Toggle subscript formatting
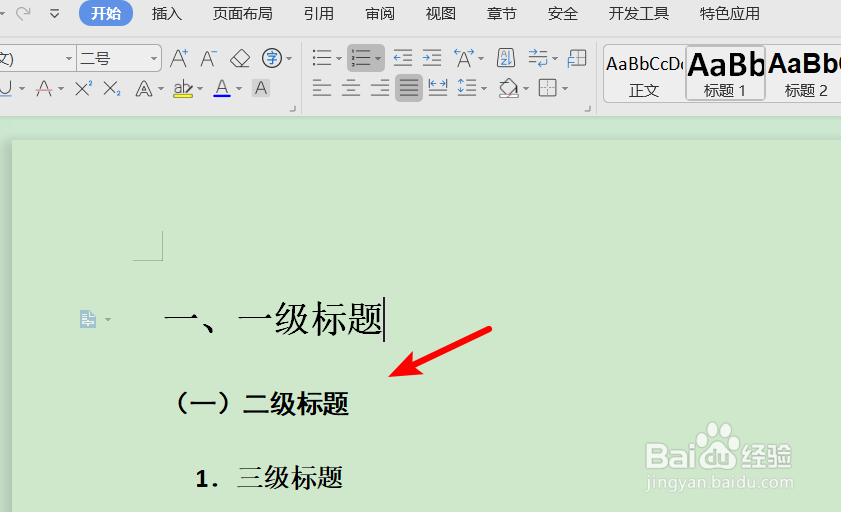The height and width of the screenshot is (512, 841). 112,88
